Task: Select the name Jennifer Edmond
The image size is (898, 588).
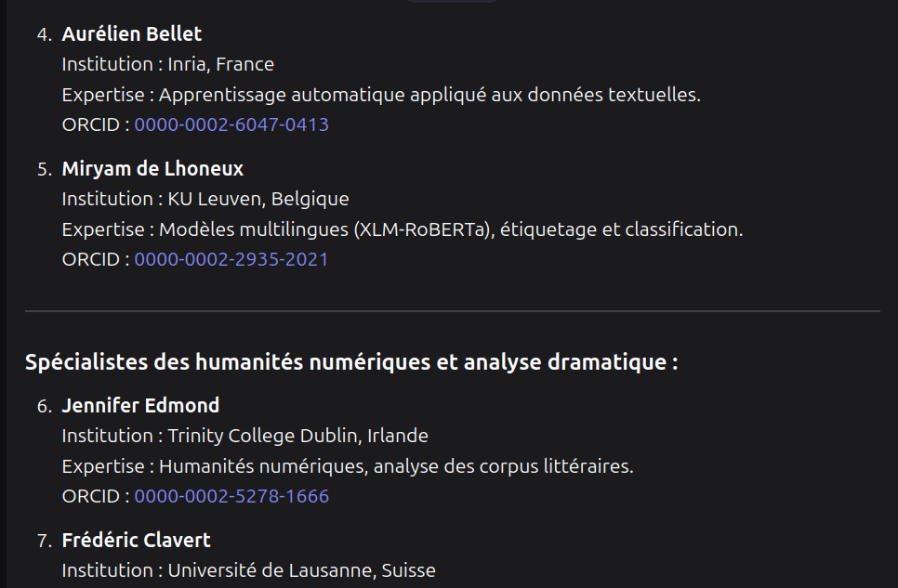Action: coord(140,406)
